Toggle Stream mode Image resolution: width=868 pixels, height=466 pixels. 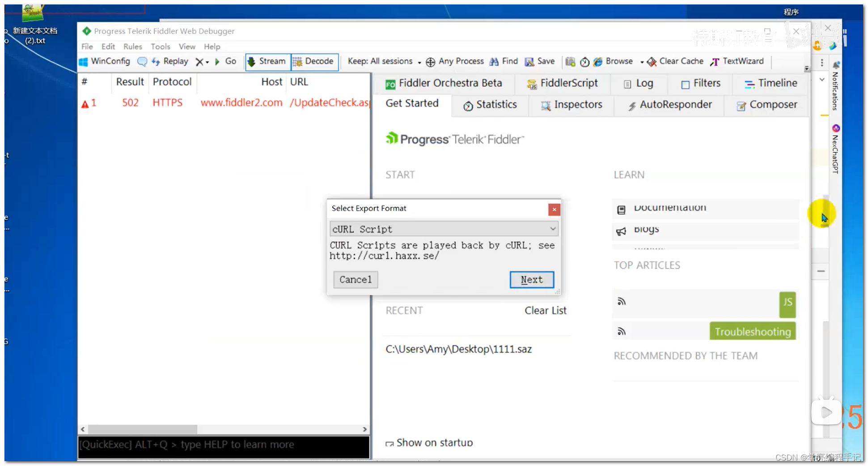click(267, 61)
